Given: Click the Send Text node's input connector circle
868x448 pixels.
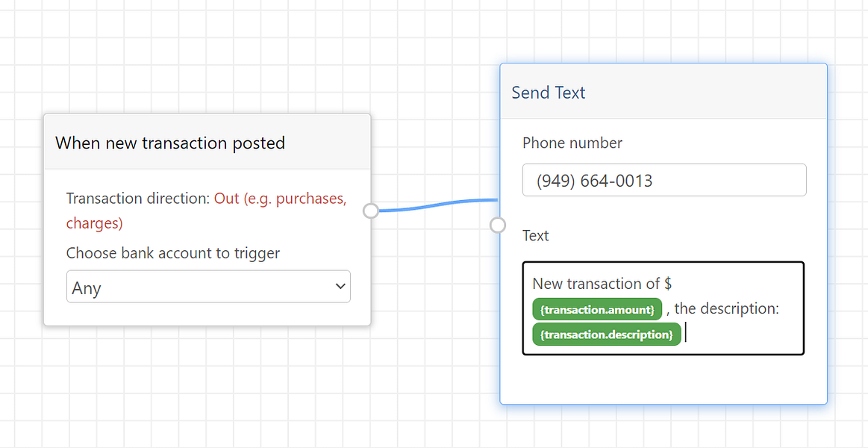Looking at the screenshot, I should [x=498, y=225].
